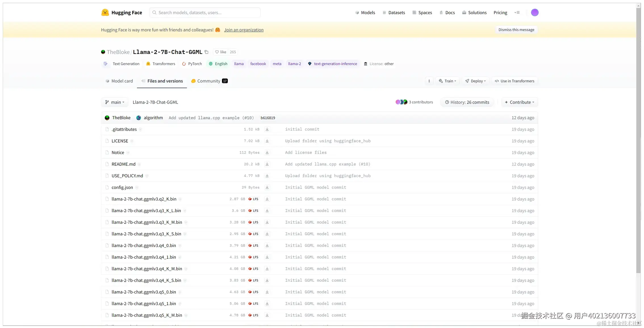
Task: Open the Train dropdown menu
Action: [x=447, y=81]
